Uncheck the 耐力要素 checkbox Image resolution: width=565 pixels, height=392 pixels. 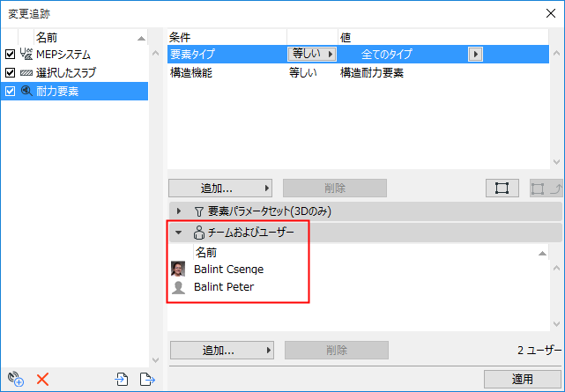[10, 91]
